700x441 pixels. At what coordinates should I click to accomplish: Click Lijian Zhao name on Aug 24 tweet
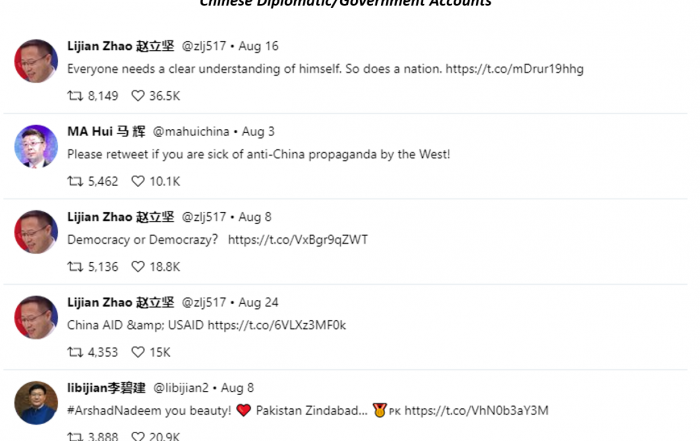pyautogui.click(x=121, y=303)
